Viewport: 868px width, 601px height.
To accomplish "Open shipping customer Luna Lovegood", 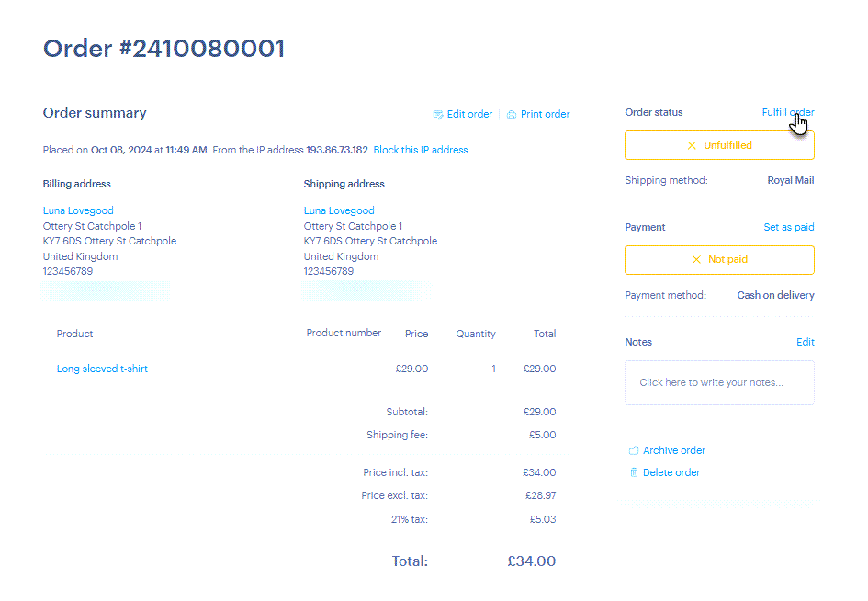I will (x=339, y=211).
